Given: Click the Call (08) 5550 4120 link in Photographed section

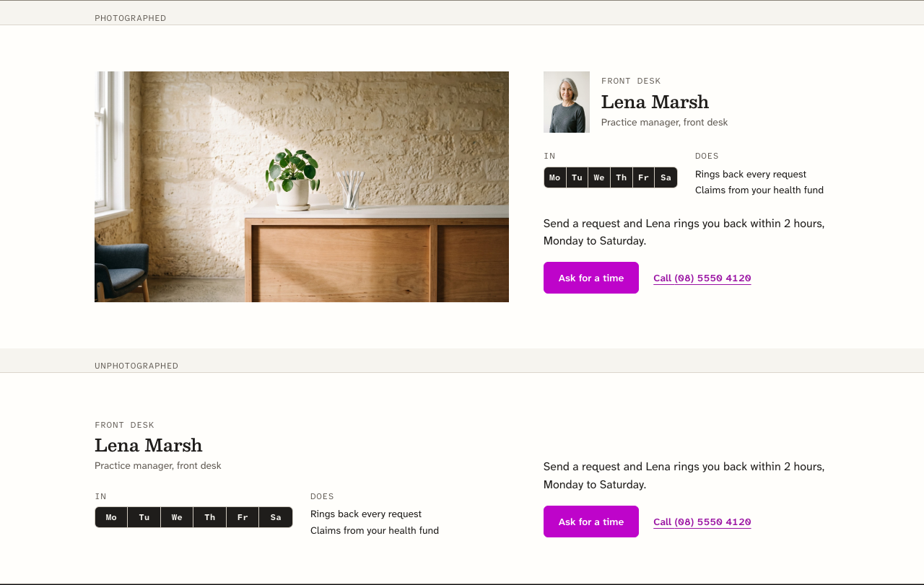Looking at the screenshot, I should (x=702, y=278).
